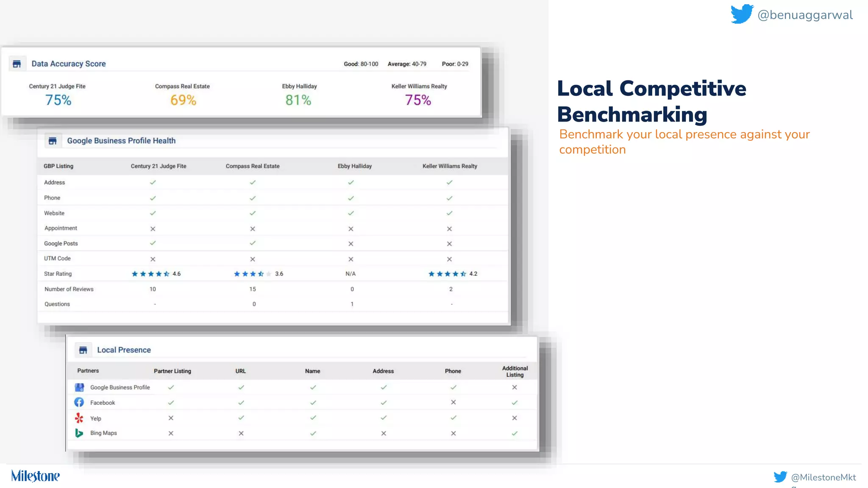The height and width of the screenshot is (488, 868).
Task: Click the store icon beside Data Accuracy Score
Action: [x=17, y=64]
